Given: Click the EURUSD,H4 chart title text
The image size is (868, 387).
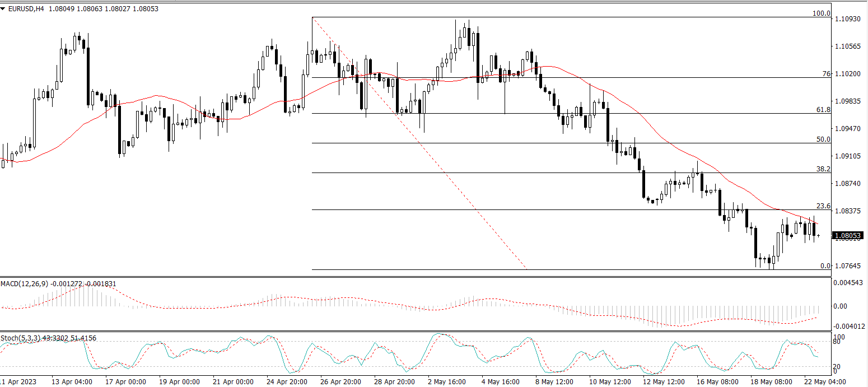Looking at the screenshot, I should (x=26, y=9).
